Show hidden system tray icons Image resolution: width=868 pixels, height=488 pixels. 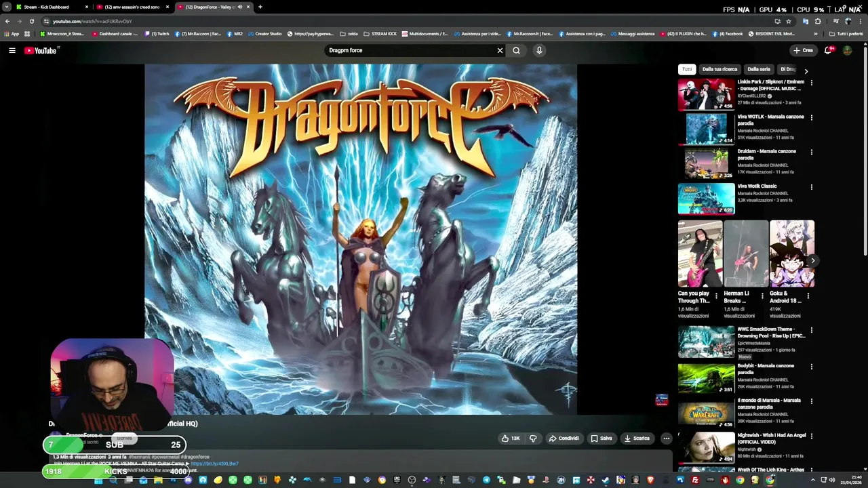[812, 480]
